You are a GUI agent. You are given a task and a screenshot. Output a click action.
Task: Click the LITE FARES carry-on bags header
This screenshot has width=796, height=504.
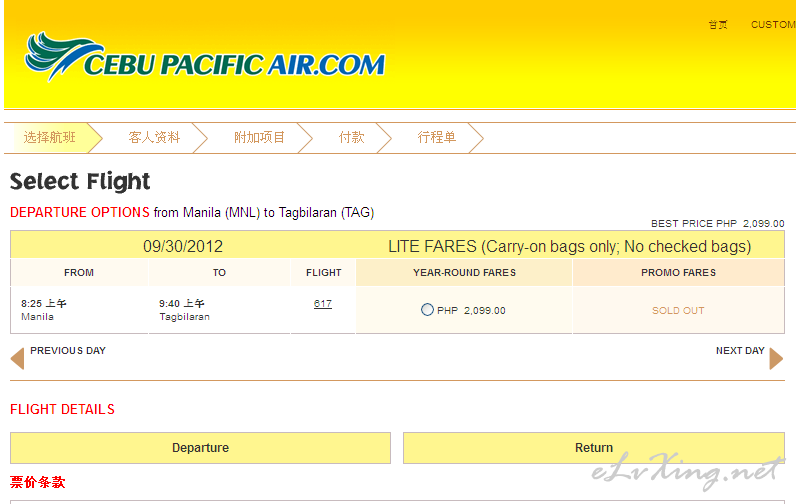[570, 246]
